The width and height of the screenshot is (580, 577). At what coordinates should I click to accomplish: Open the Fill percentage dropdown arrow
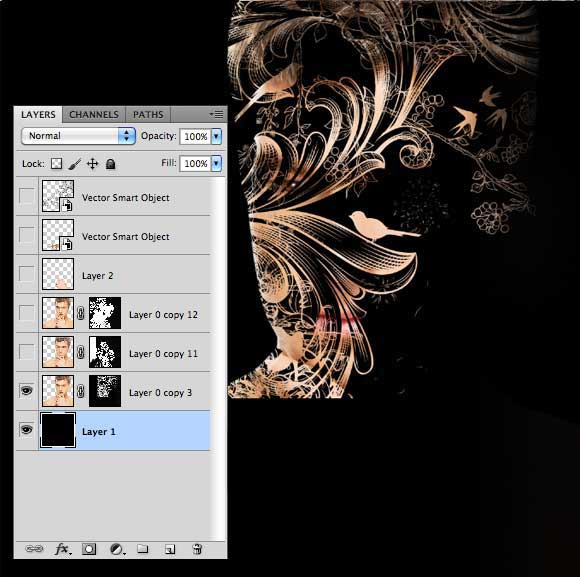click(216, 163)
